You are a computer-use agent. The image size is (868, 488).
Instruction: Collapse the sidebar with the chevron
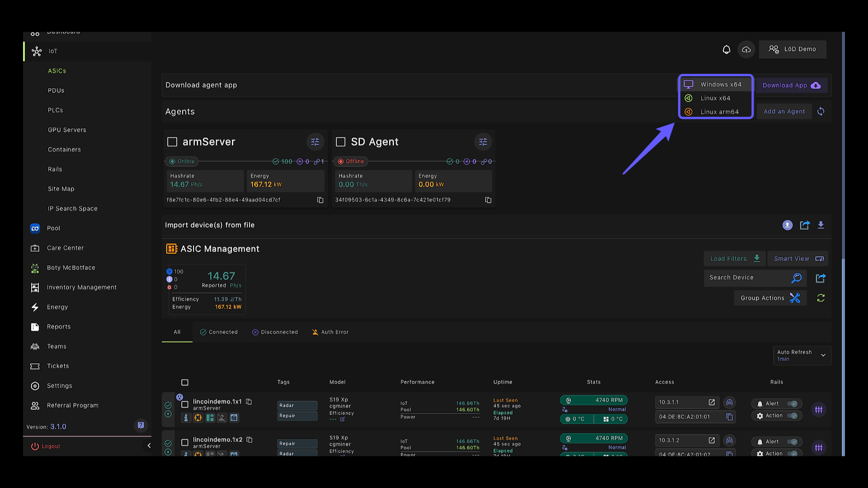pyautogui.click(x=149, y=446)
